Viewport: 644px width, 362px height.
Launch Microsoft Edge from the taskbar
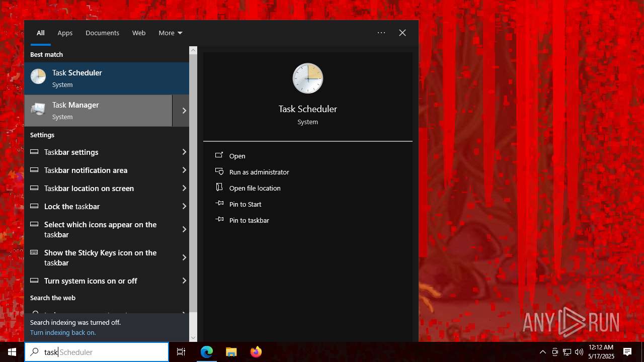[207, 352]
